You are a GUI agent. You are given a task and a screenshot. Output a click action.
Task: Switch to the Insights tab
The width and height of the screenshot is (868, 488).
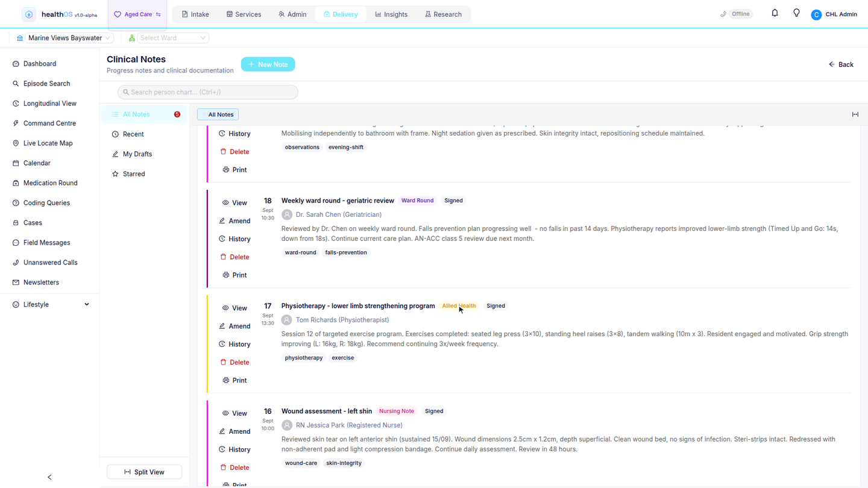391,14
